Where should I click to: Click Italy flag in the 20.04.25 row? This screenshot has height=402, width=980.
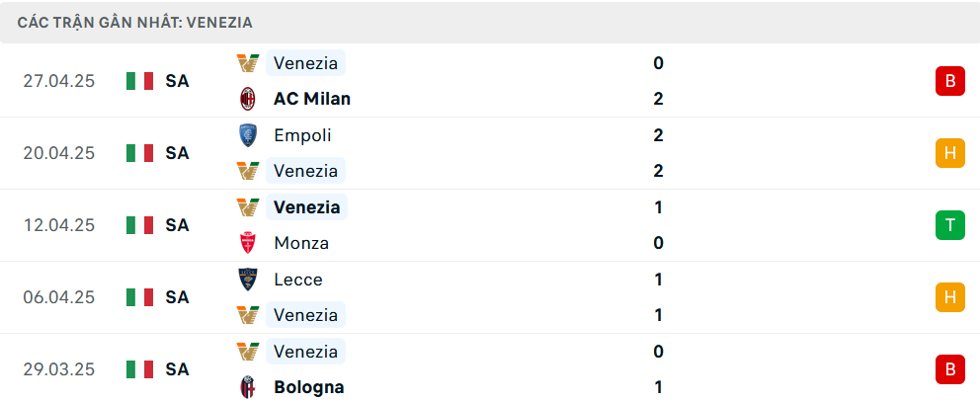pos(140,153)
